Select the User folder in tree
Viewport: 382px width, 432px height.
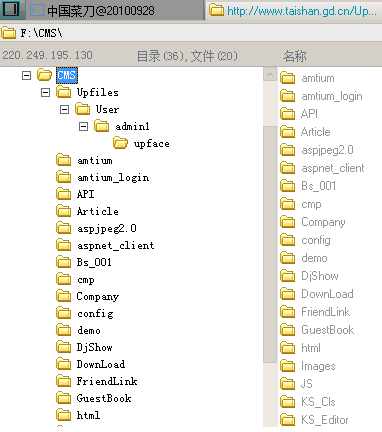107,109
